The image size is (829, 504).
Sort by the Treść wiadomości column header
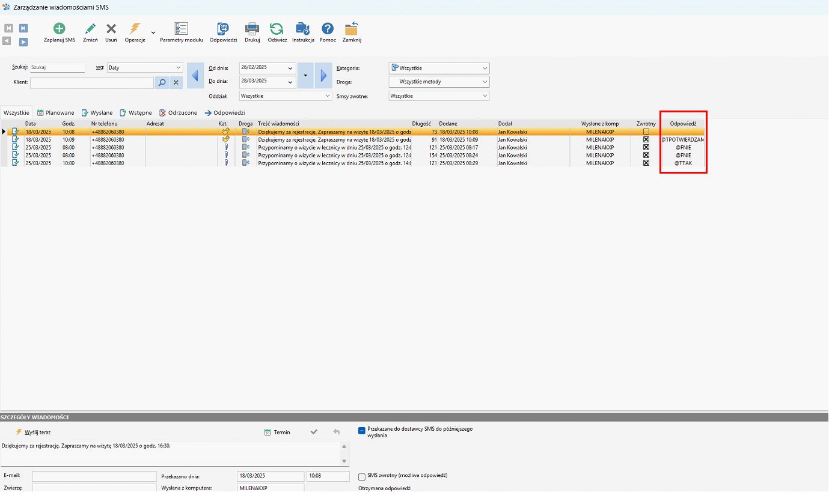coord(334,124)
